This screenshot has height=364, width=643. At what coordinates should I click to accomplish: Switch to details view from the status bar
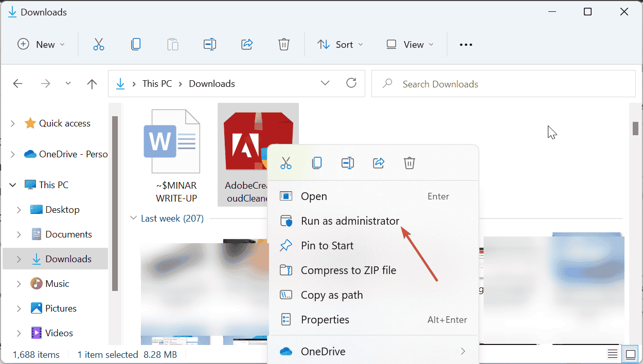(x=612, y=354)
